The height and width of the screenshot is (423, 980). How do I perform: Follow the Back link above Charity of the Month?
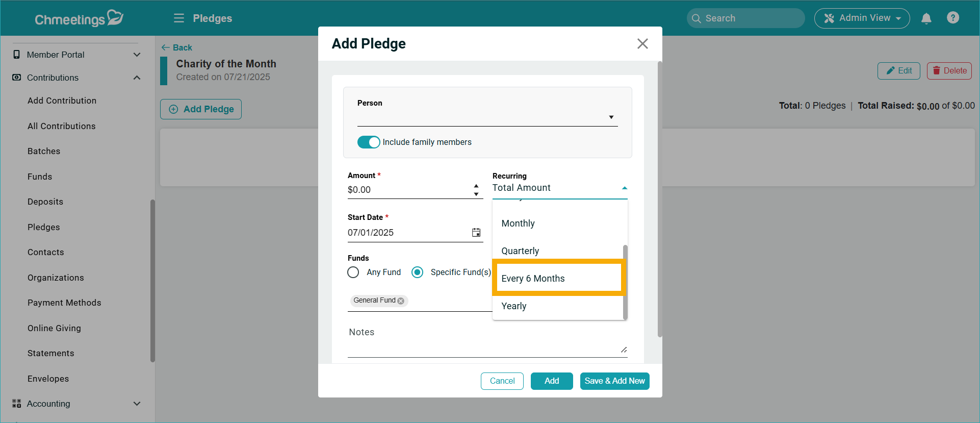[176, 47]
